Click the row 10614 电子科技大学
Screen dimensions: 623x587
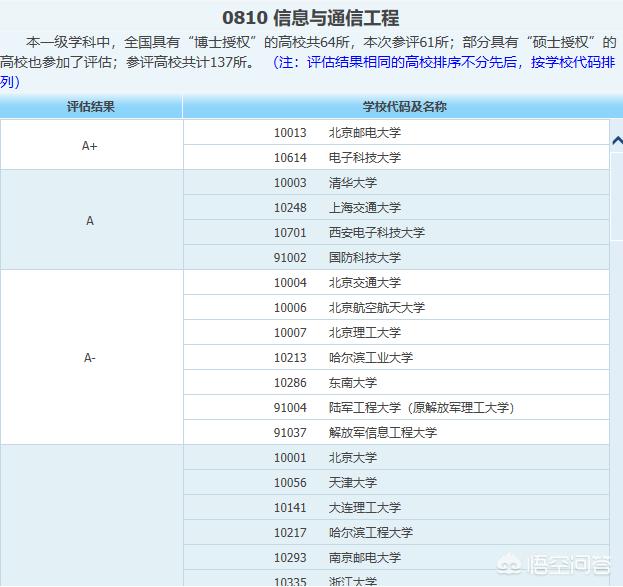click(396, 157)
